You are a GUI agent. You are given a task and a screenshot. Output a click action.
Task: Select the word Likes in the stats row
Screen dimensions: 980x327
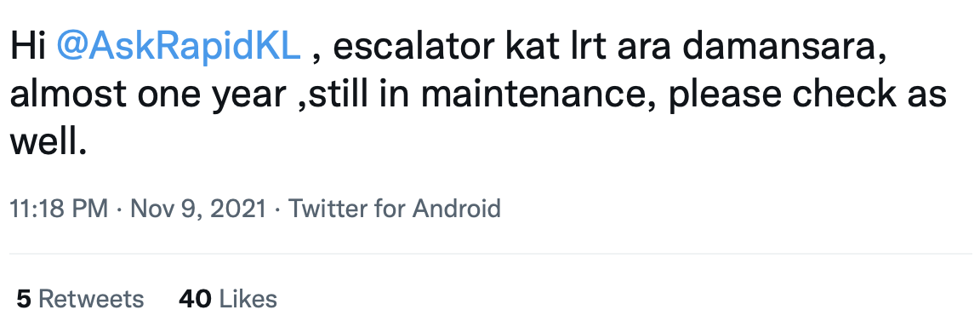(248, 299)
